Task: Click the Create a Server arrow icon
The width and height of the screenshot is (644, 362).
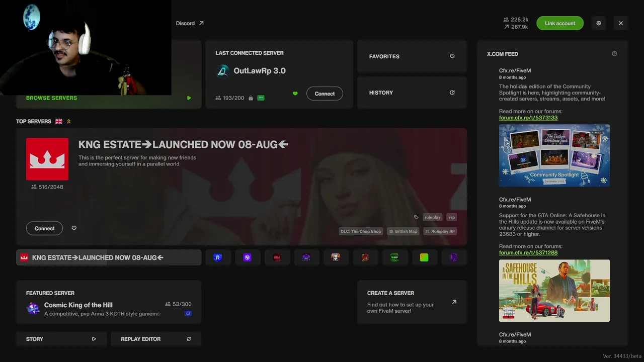Action: point(454,302)
